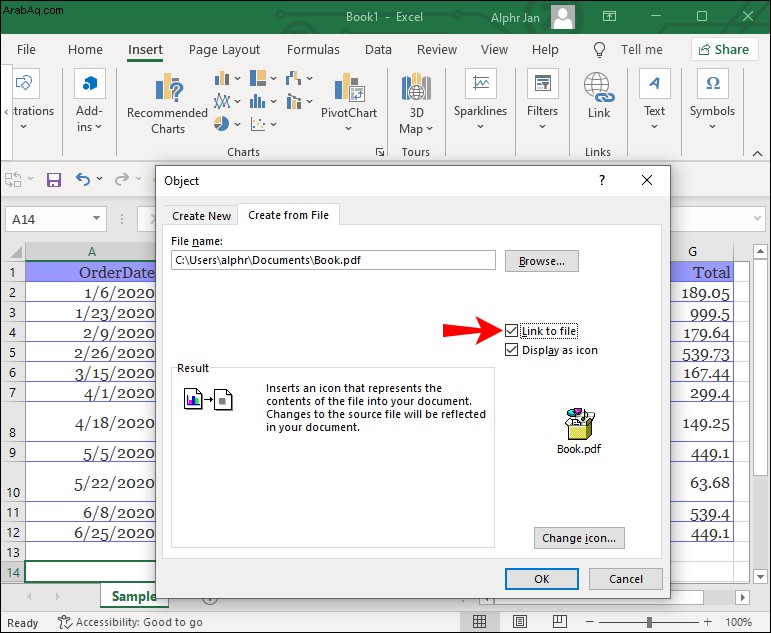The width and height of the screenshot is (771, 633).
Task: Click the File name input field
Action: click(x=333, y=260)
